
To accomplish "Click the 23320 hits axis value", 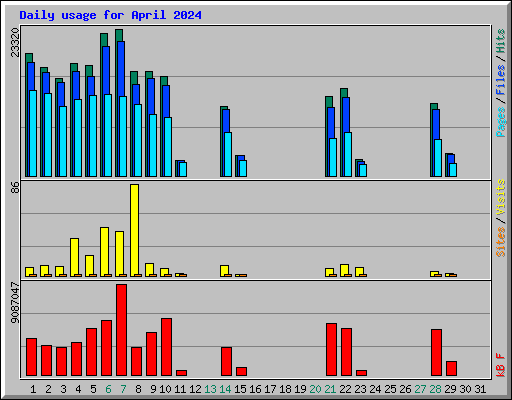I will [x=15, y=42].
